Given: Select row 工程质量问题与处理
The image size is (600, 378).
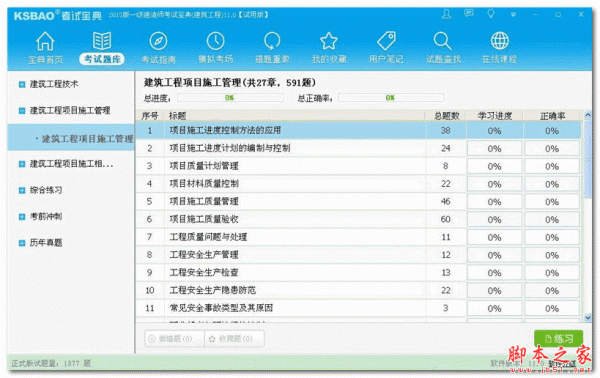Looking at the screenshot, I should (x=359, y=237).
